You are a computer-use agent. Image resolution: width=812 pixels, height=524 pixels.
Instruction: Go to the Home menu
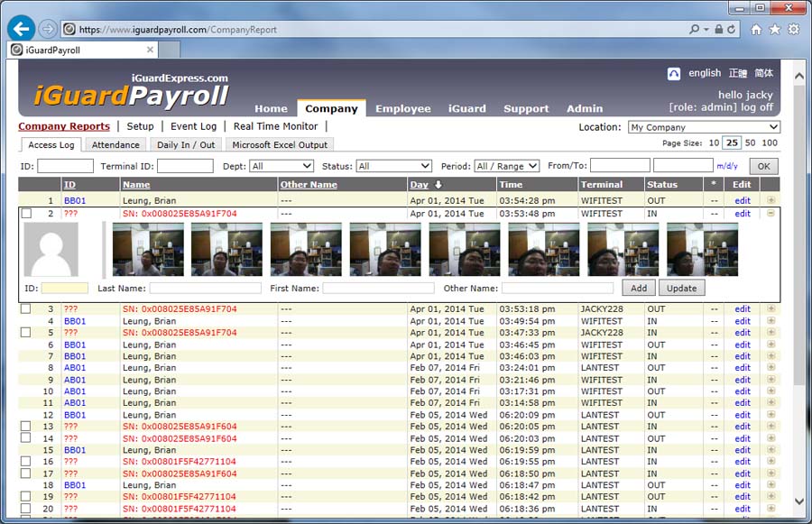(271, 109)
